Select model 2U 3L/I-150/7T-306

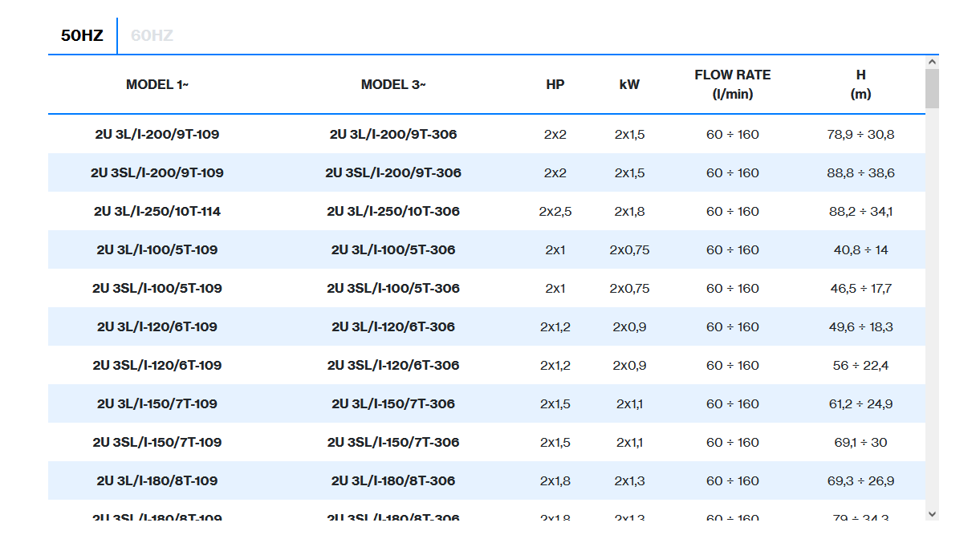pos(393,403)
